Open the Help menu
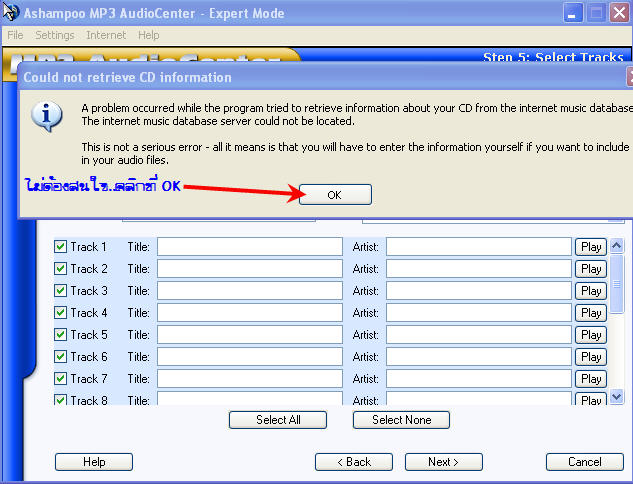 pyautogui.click(x=149, y=35)
